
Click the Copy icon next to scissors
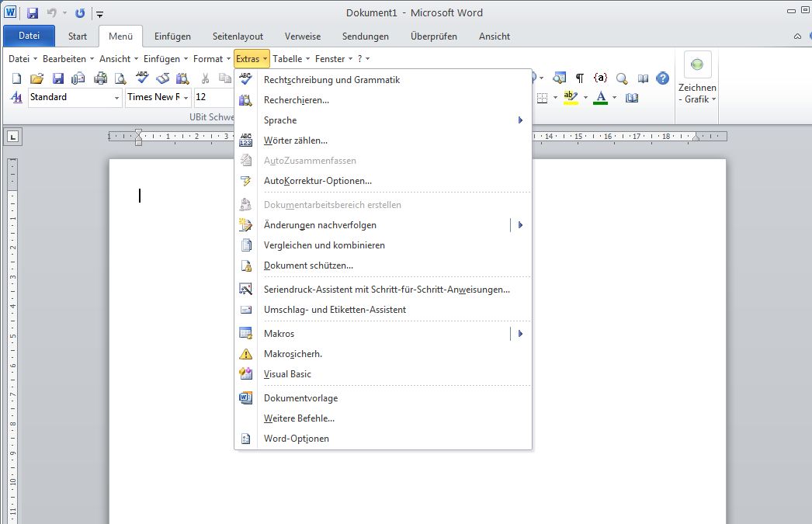coord(225,78)
